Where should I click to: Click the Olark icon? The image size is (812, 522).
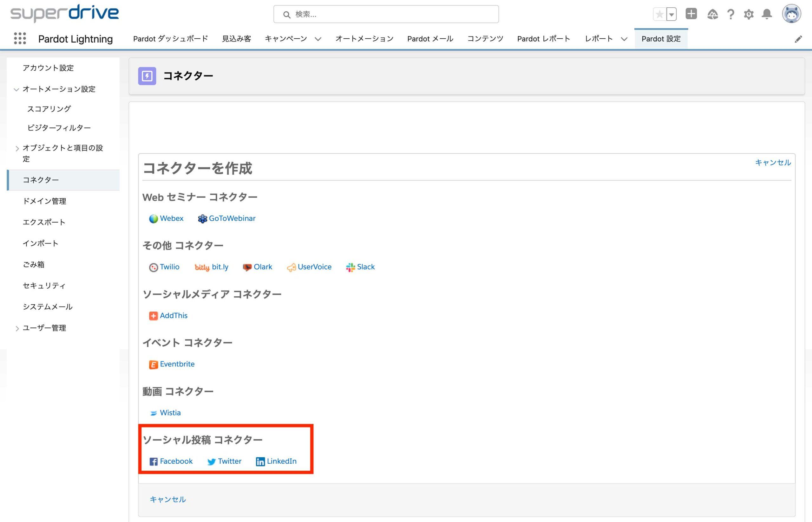coord(247,267)
